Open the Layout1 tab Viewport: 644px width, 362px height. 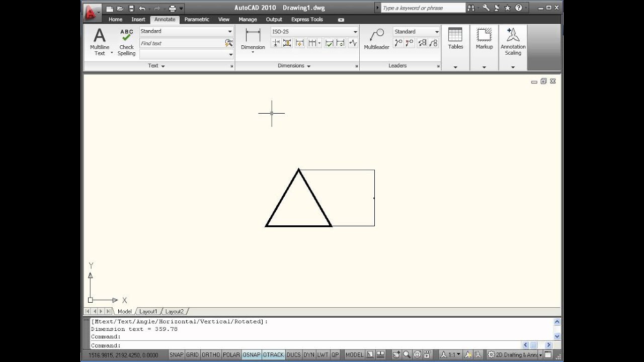pyautogui.click(x=148, y=311)
